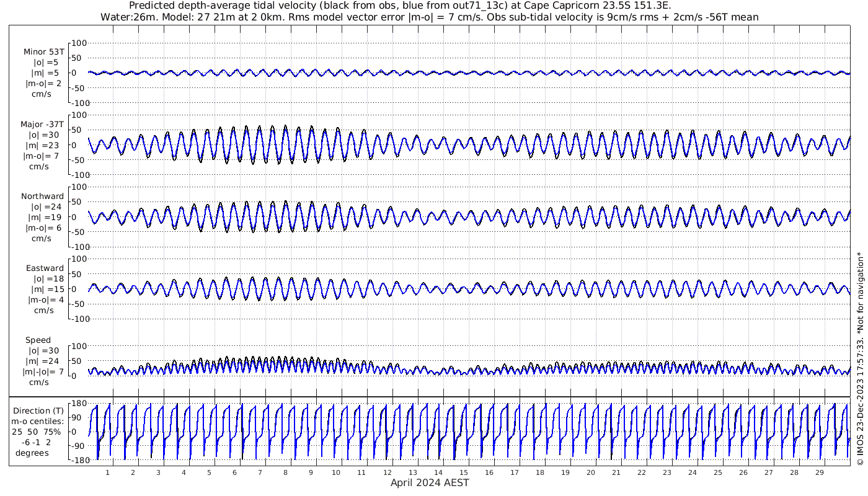Click the '100' tick of the Minor panel
Screen dimensions: 868x496
click(79, 43)
